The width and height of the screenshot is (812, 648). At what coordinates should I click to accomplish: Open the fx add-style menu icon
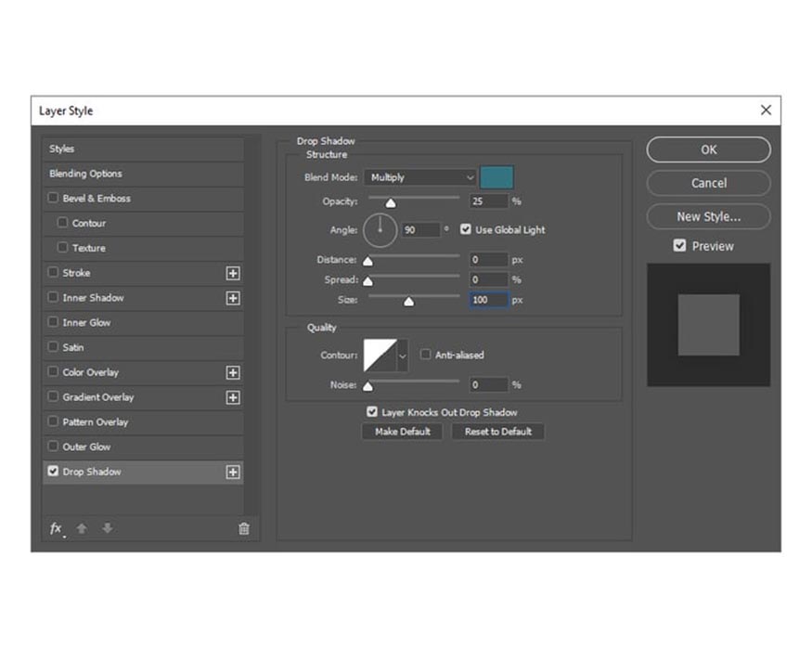click(56, 529)
